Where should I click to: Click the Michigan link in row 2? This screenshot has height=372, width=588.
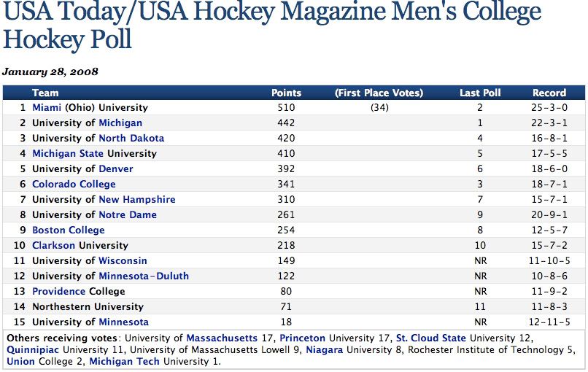[120, 123]
